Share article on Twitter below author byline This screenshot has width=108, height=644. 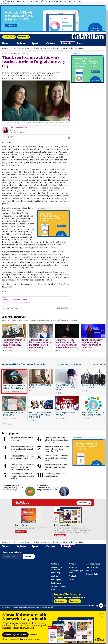click(8, 137)
